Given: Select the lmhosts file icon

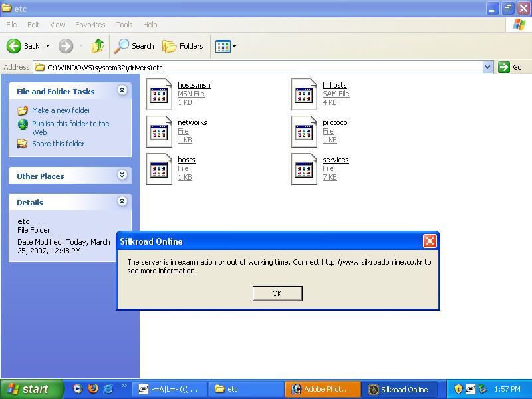Looking at the screenshot, I should pos(304,94).
